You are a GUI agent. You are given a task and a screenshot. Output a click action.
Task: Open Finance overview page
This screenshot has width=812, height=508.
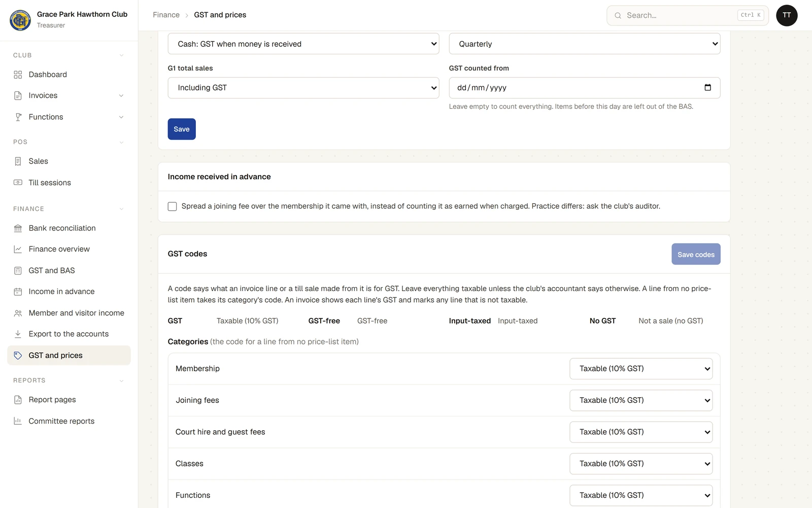coord(69,249)
